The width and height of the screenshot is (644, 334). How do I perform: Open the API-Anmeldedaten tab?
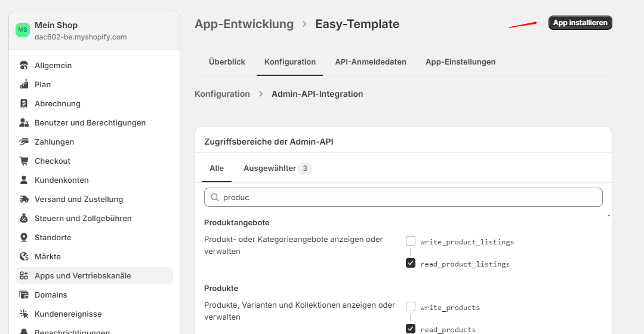(371, 62)
